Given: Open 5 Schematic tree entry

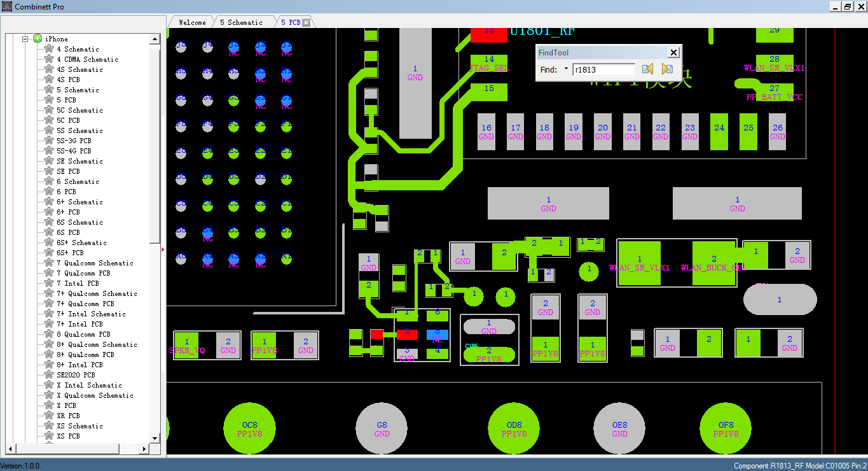Looking at the screenshot, I should click(78, 90).
